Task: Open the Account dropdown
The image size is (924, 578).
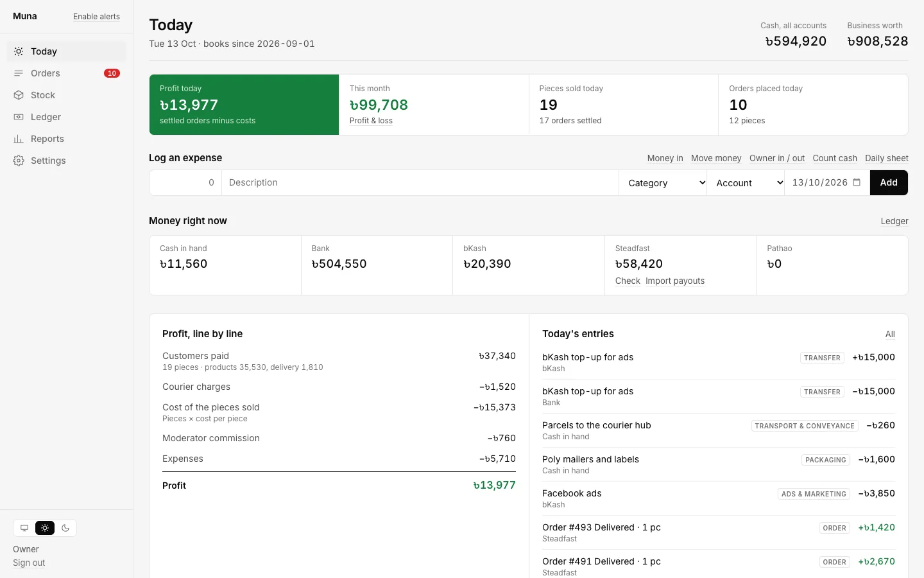Action: pyautogui.click(x=746, y=183)
